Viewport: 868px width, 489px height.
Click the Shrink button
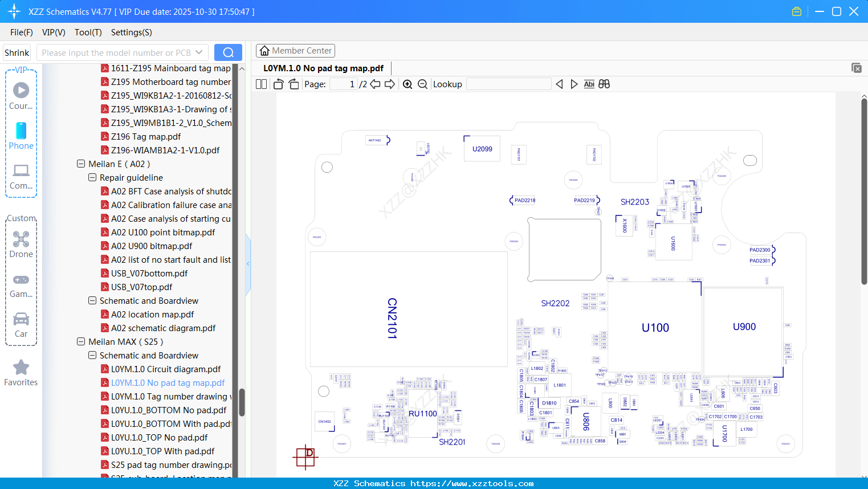17,52
